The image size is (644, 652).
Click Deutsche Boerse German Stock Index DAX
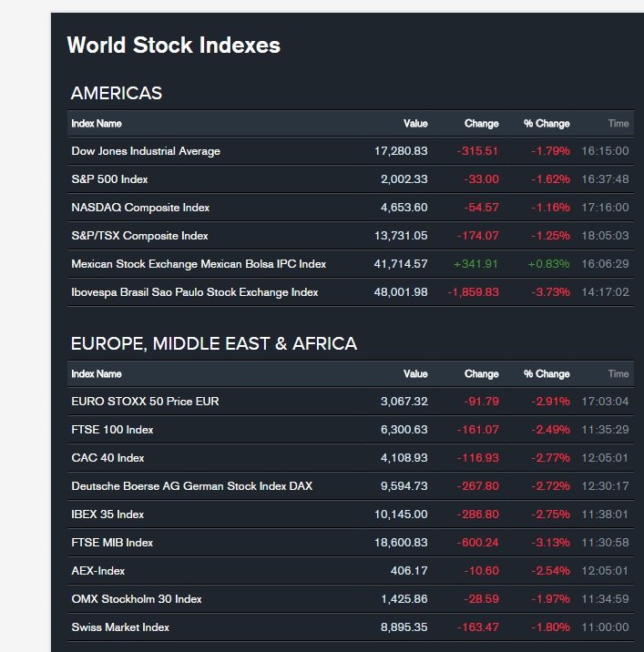point(191,486)
